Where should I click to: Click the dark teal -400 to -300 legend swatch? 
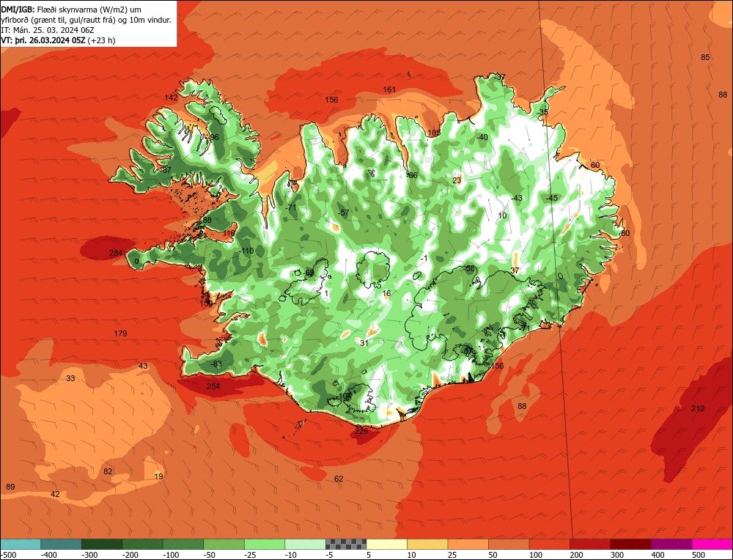tap(61, 544)
